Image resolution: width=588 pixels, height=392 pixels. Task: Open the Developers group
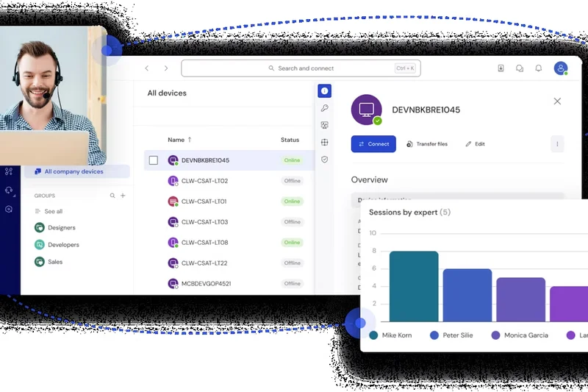click(57, 245)
